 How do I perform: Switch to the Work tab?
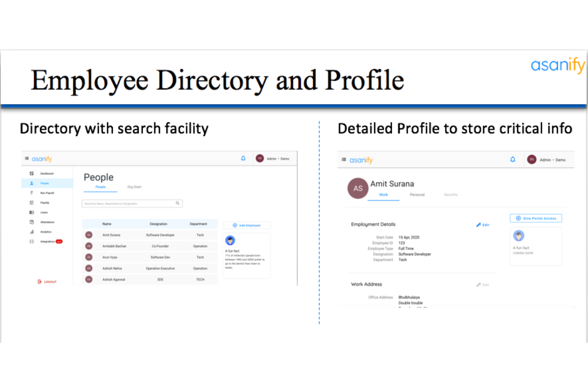coord(383,195)
